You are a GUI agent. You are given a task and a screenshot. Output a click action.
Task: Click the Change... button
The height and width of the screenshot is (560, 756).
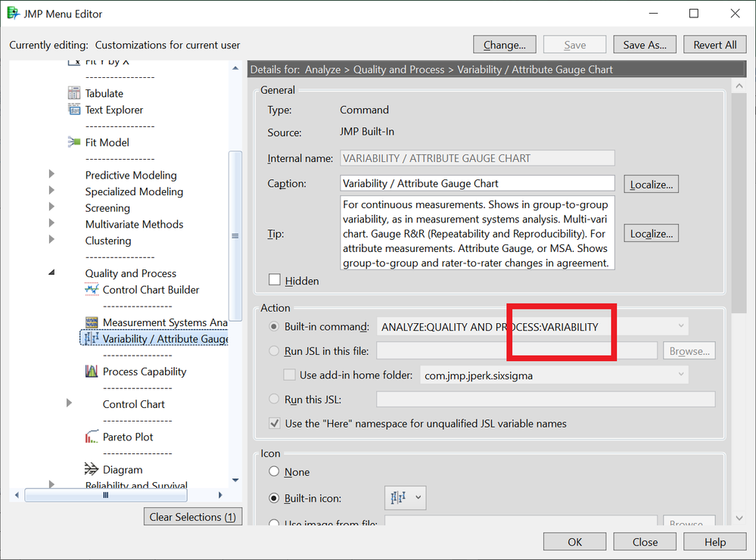click(504, 45)
